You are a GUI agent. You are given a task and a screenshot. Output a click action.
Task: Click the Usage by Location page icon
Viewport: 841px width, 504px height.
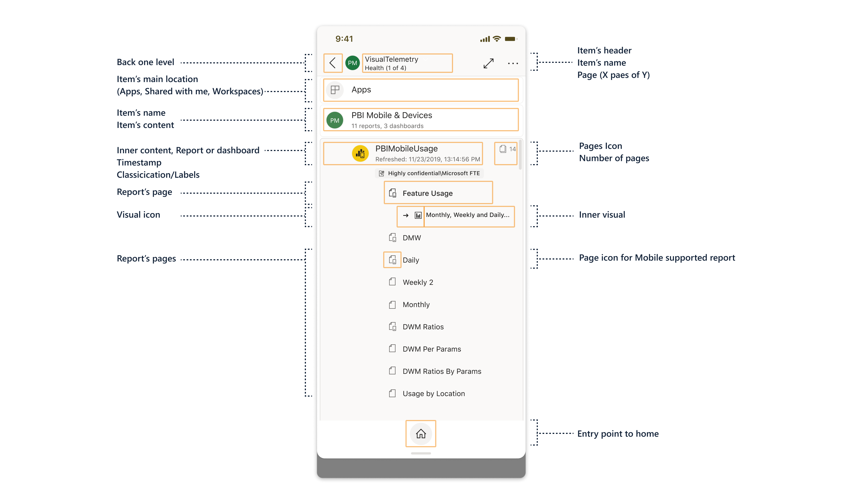coord(392,394)
